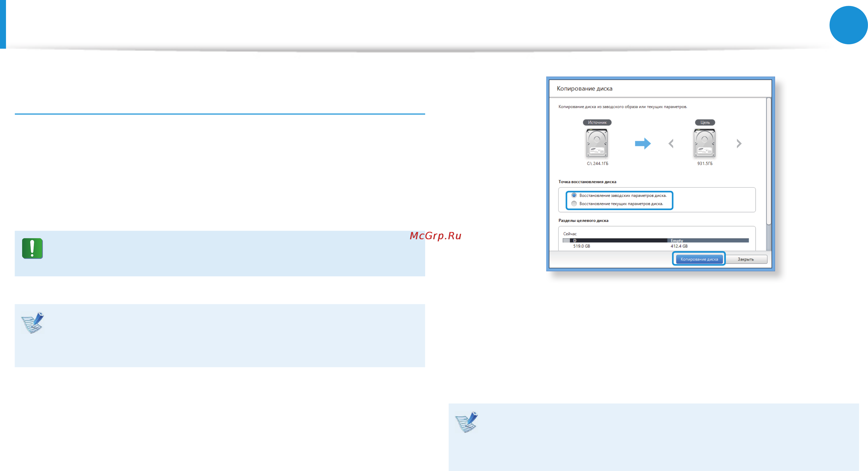Viewport: 868px width, 471px height.
Task: Enable Восстановление текущих параметров диска option
Action: click(574, 204)
